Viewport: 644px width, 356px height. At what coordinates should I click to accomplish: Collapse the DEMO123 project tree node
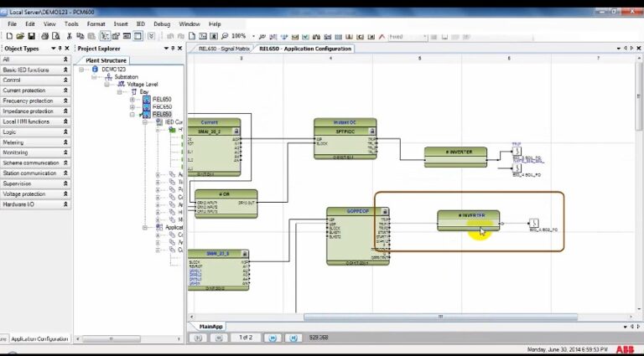coord(82,70)
